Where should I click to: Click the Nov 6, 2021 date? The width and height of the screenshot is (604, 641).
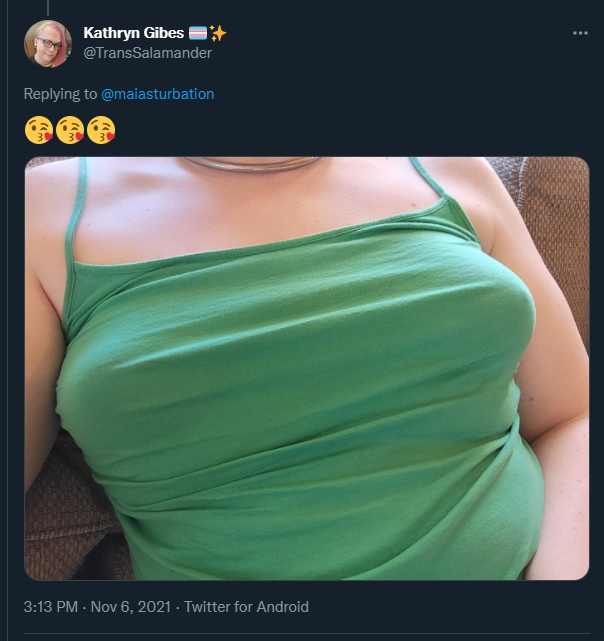click(x=130, y=607)
